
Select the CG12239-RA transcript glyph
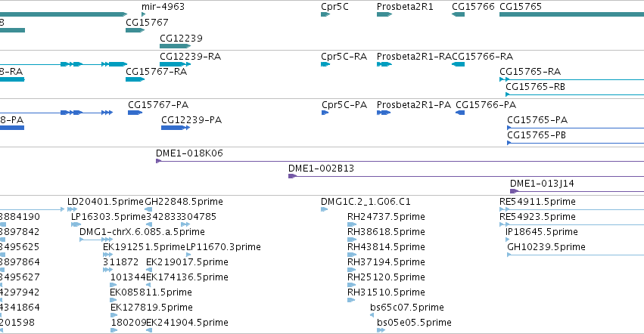(175, 64)
